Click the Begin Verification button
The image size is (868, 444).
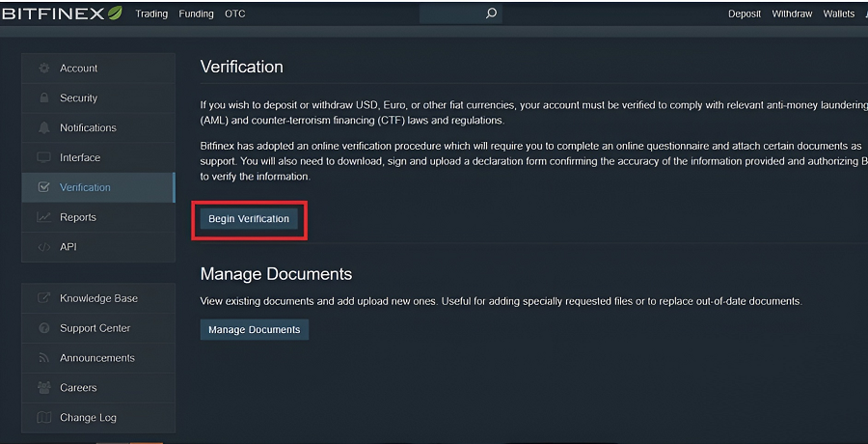[249, 219]
